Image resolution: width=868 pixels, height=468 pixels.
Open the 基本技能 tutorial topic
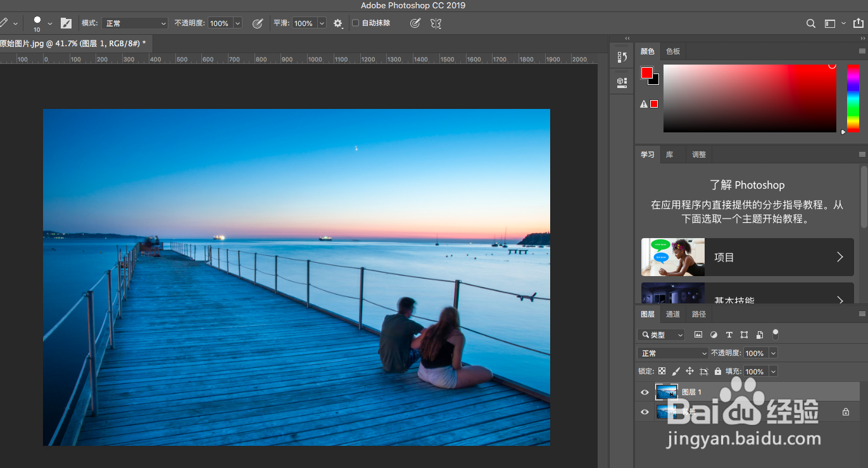[748, 294]
